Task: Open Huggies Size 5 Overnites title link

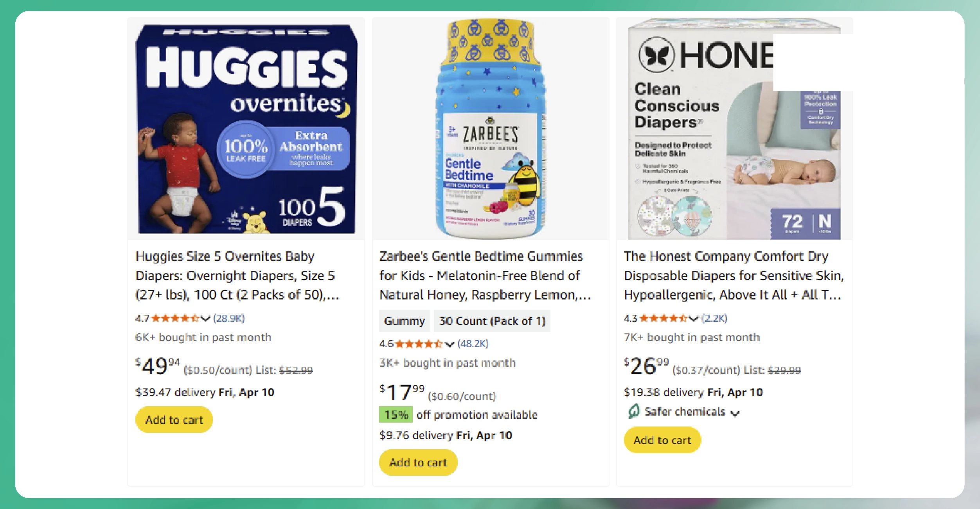Action: point(236,275)
